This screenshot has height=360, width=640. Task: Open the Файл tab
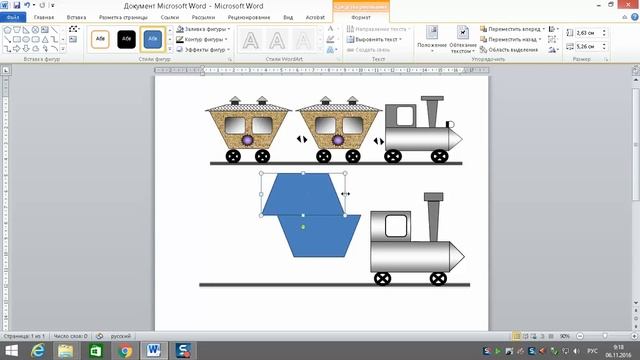pos(13,18)
